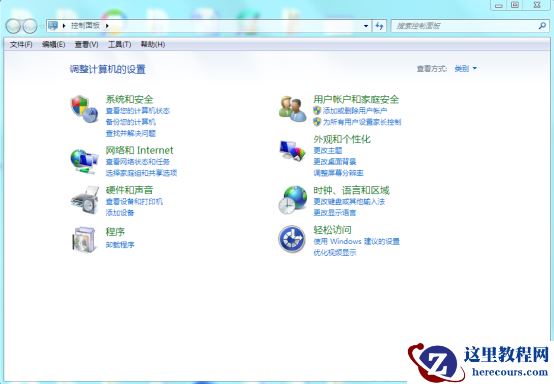This screenshot has height=384, width=554.
Task: Click 查找并解决问题 link
Action: (131, 134)
